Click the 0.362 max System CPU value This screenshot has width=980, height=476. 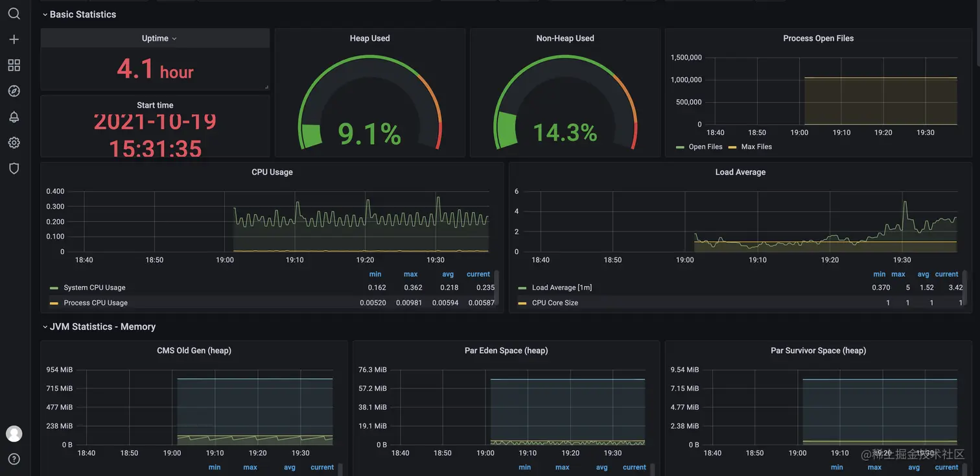click(413, 287)
